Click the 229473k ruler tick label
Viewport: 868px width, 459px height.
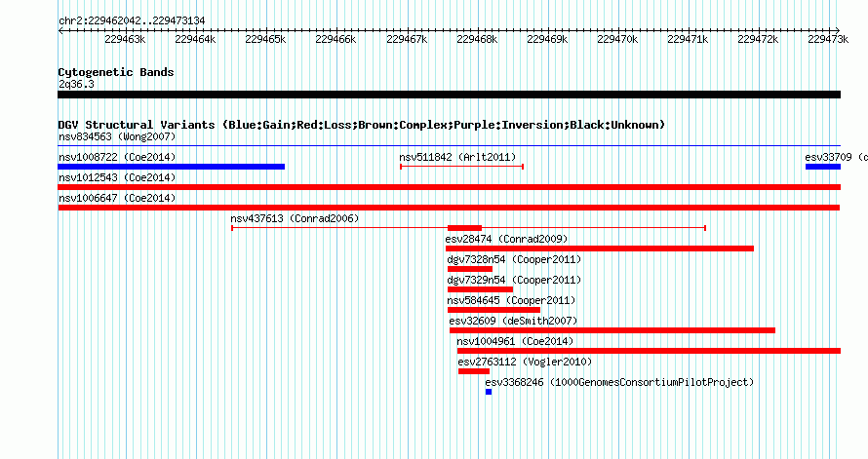tap(829, 39)
